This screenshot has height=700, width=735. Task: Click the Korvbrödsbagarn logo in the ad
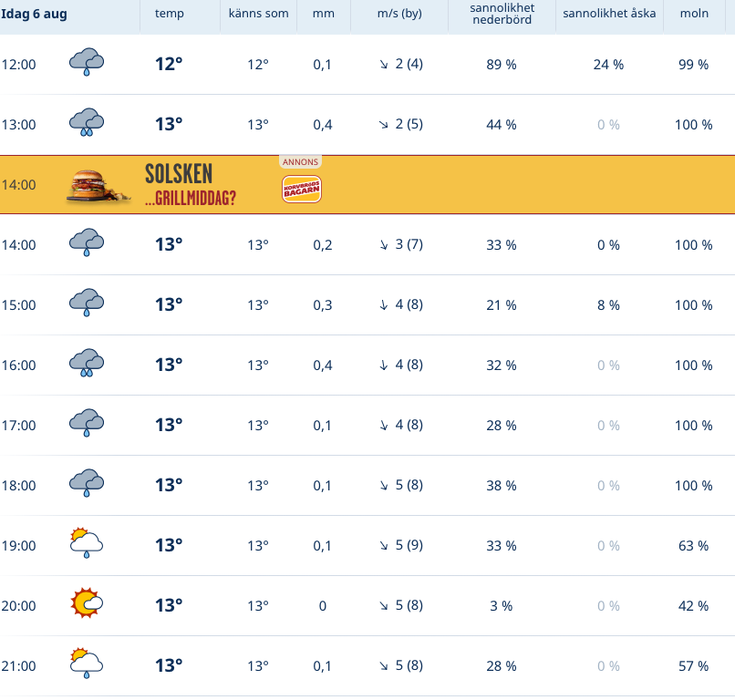tap(302, 189)
